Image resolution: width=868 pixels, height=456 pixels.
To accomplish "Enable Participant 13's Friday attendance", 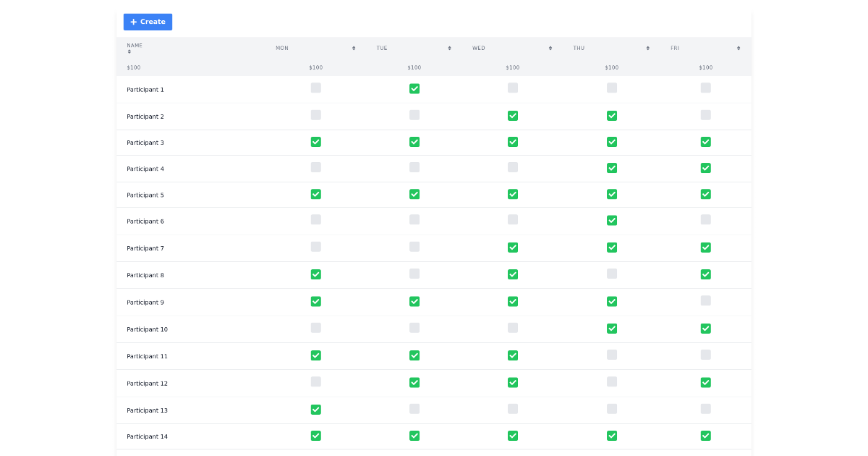I will click(705, 408).
